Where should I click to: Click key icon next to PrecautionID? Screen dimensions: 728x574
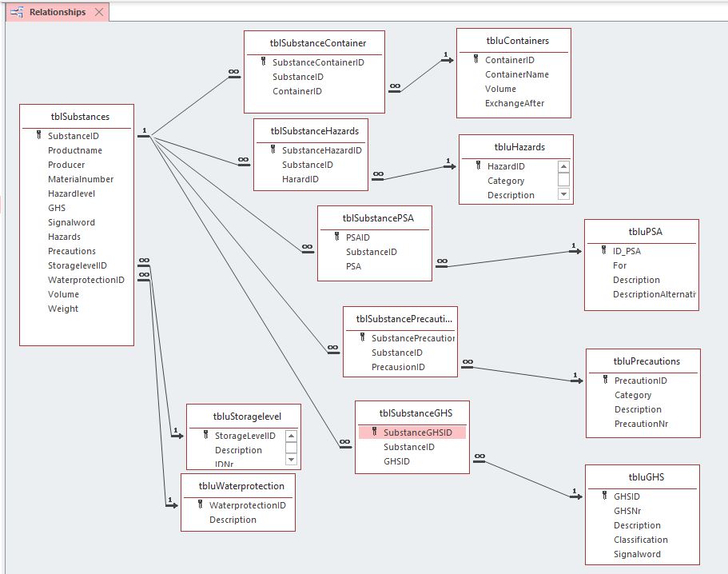pos(606,380)
